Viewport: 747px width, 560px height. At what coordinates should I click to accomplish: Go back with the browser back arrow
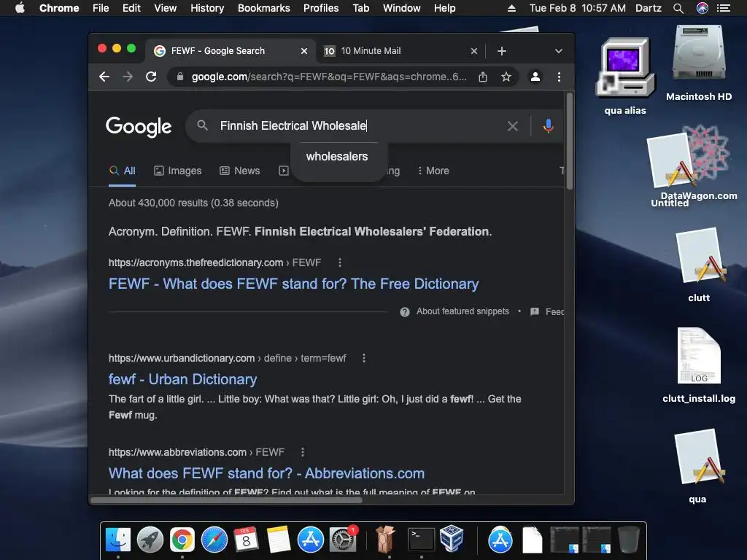(104, 77)
